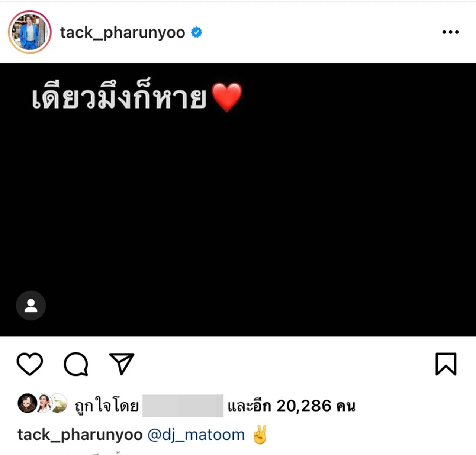This screenshot has width=476, height=455.
Task: Open the tack_pharunyoo profile picture story
Action: (30, 32)
